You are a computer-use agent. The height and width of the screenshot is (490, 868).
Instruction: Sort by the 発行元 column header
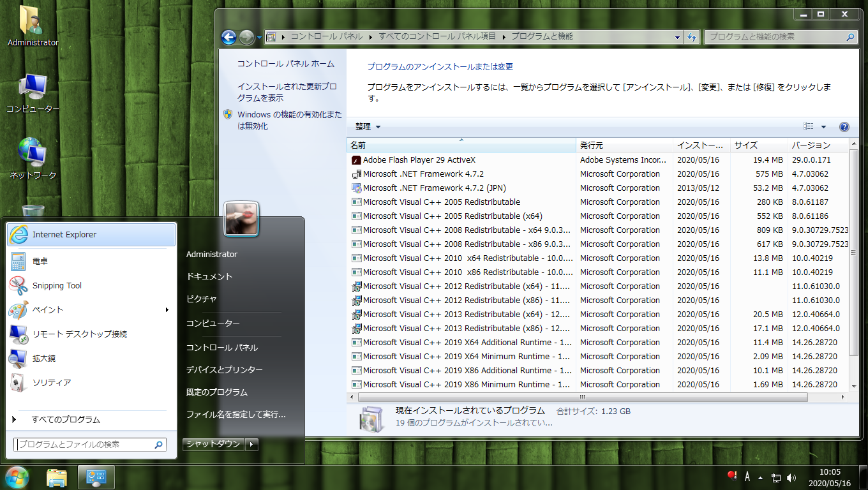tap(625, 145)
